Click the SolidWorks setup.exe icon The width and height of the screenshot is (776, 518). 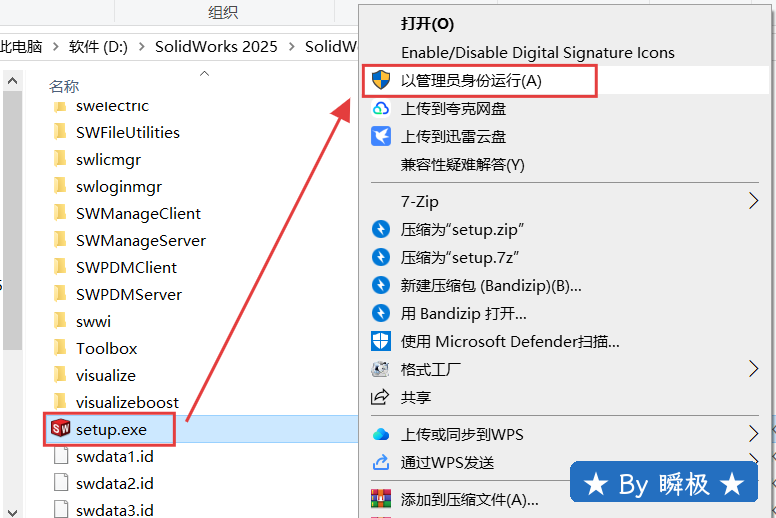tap(58, 430)
